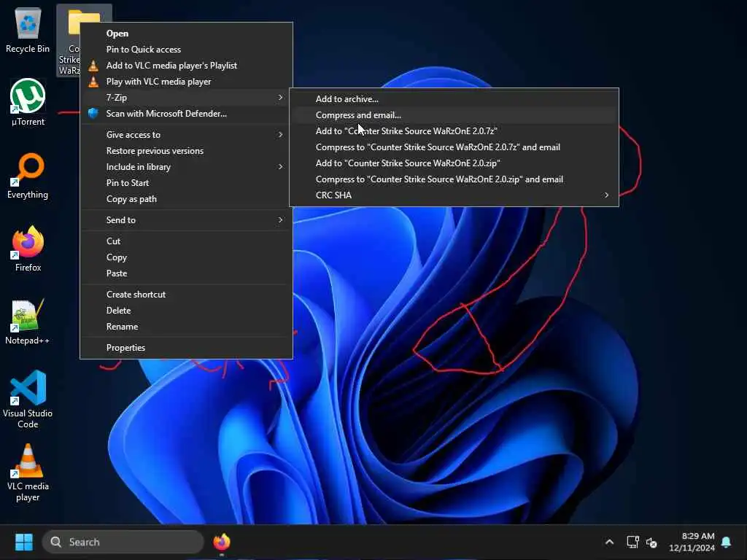Open folder Properties
The image size is (747, 560).
[x=186, y=348]
